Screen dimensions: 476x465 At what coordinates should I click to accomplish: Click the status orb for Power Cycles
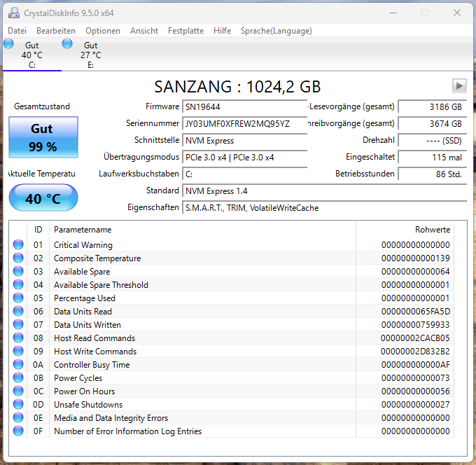pyautogui.click(x=18, y=377)
